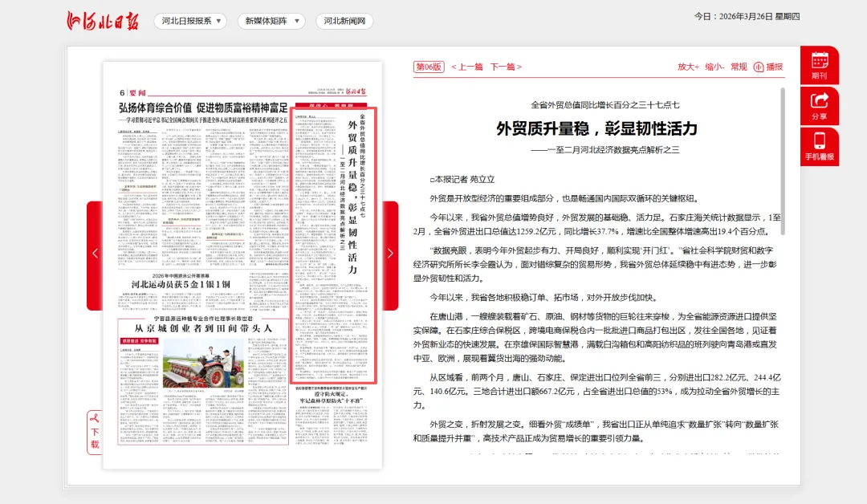This screenshot has width=867, height=504.
Task: Click the article vertical scrollbar
Action: pyautogui.click(x=783, y=161)
